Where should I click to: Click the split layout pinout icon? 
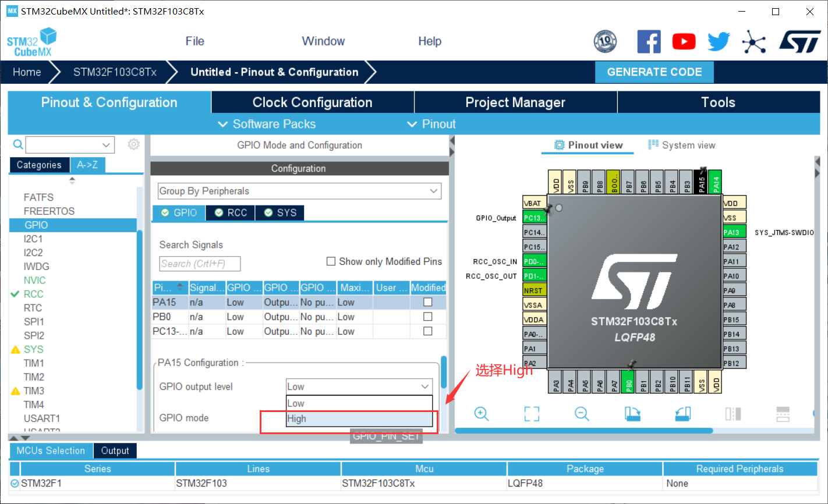[x=783, y=414]
